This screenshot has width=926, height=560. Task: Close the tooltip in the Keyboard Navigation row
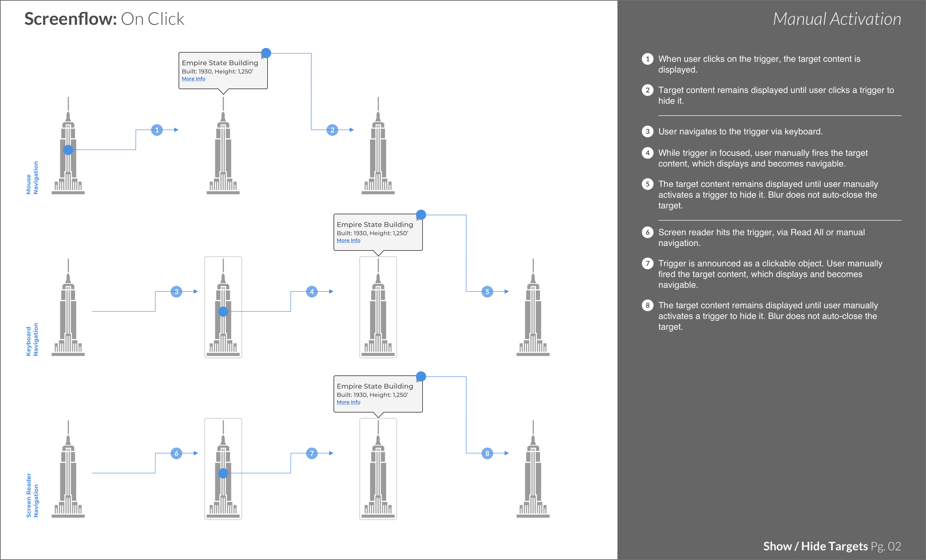(x=417, y=219)
